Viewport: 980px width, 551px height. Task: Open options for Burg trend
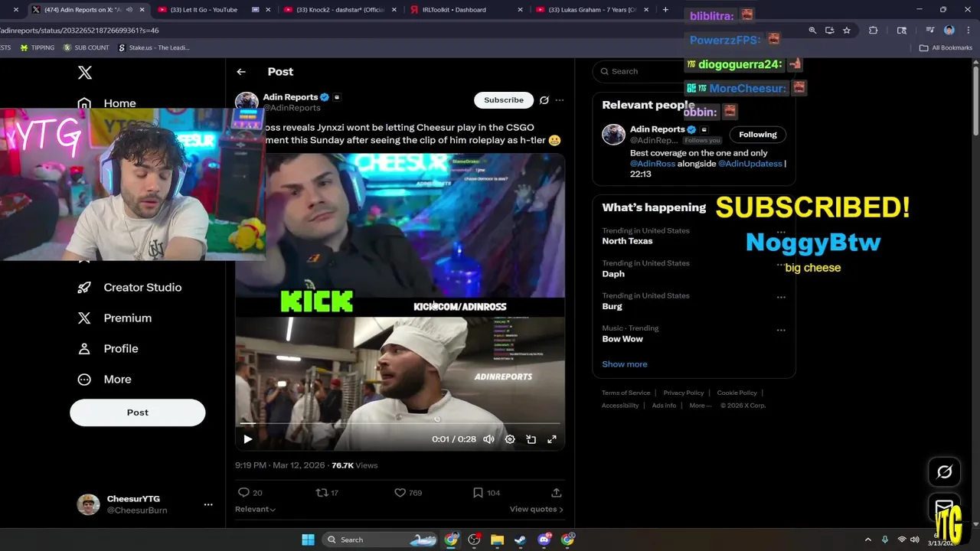(x=781, y=297)
